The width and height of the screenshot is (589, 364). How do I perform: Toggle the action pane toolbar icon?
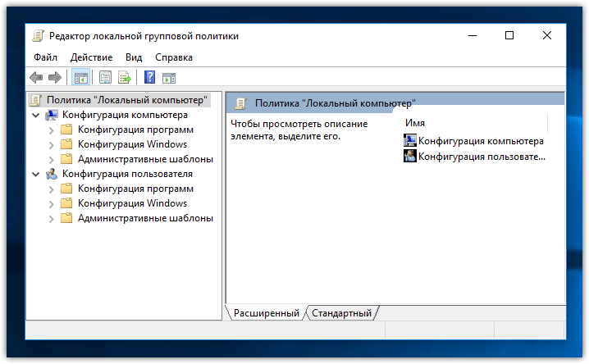tap(169, 78)
